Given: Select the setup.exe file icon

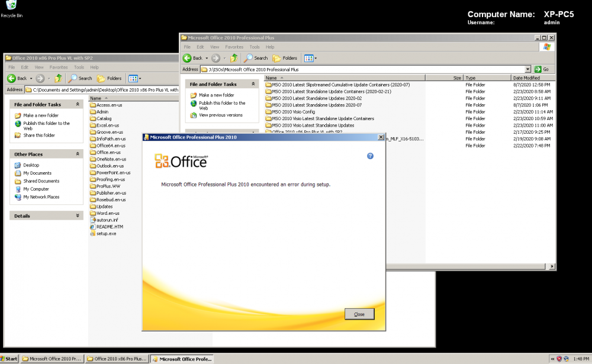Looking at the screenshot, I should (92, 234).
